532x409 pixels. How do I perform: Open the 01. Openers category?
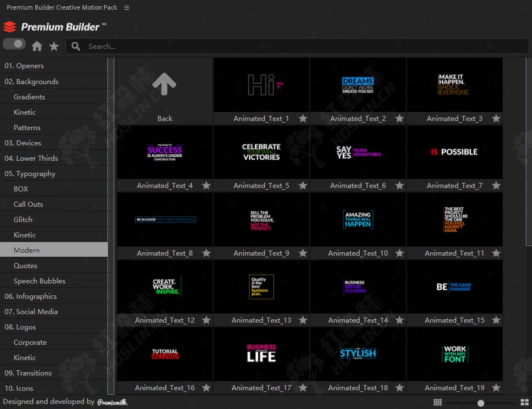pos(54,66)
